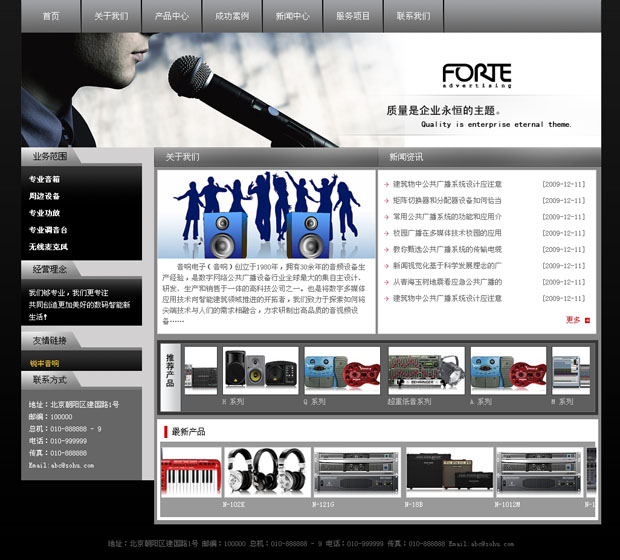The image size is (620, 560).
Task: Open the 从青海玉树地震看应急公共广播 news link
Action: (447, 282)
